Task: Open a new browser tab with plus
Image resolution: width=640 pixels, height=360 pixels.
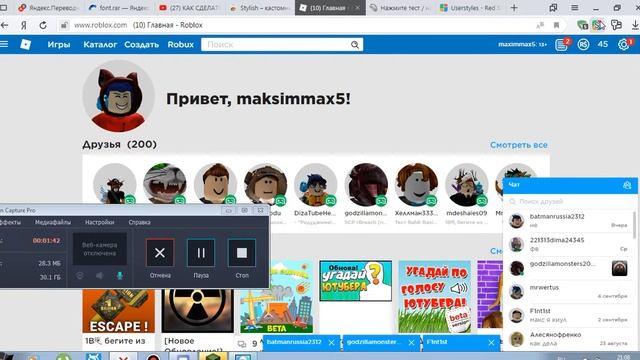Action: (x=514, y=8)
